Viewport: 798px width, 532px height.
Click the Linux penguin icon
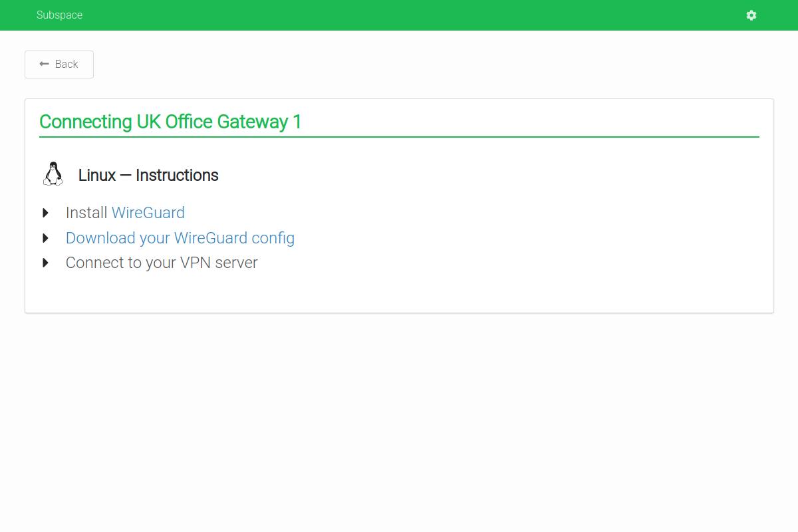[53, 174]
